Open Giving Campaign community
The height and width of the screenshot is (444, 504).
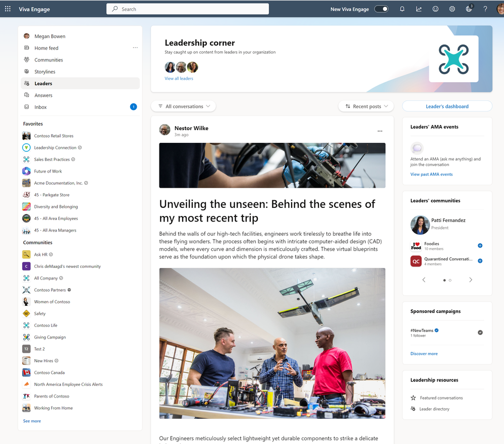tap(50, 337)
